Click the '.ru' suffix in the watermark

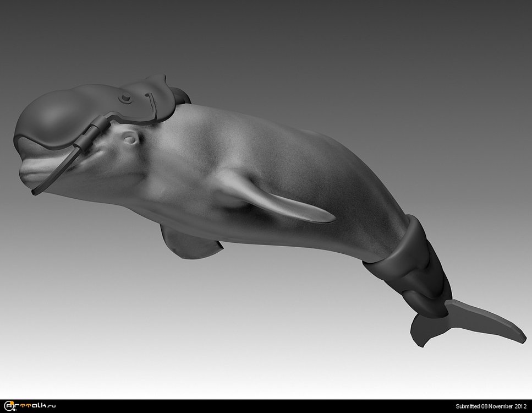pyautogui.click(x=52, y=406)
